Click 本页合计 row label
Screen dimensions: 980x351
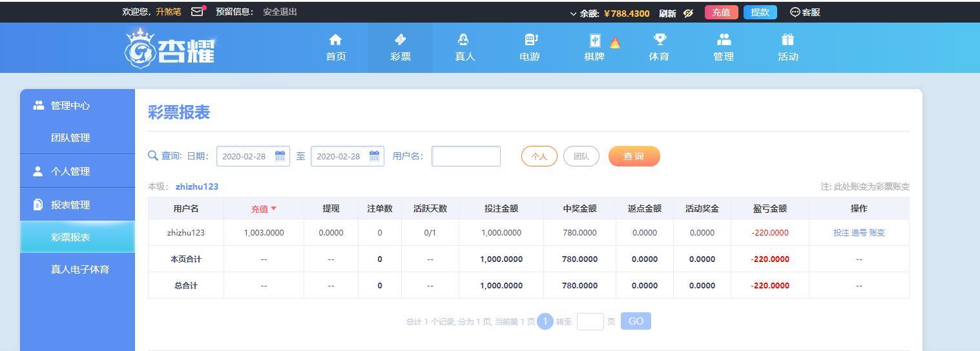click(x=186, y=259)
